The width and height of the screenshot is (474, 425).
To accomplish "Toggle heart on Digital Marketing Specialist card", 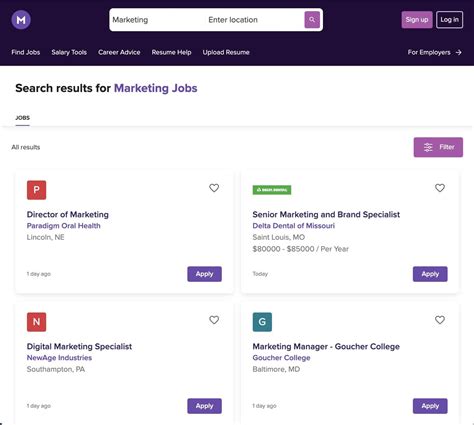I will (214, 320).
